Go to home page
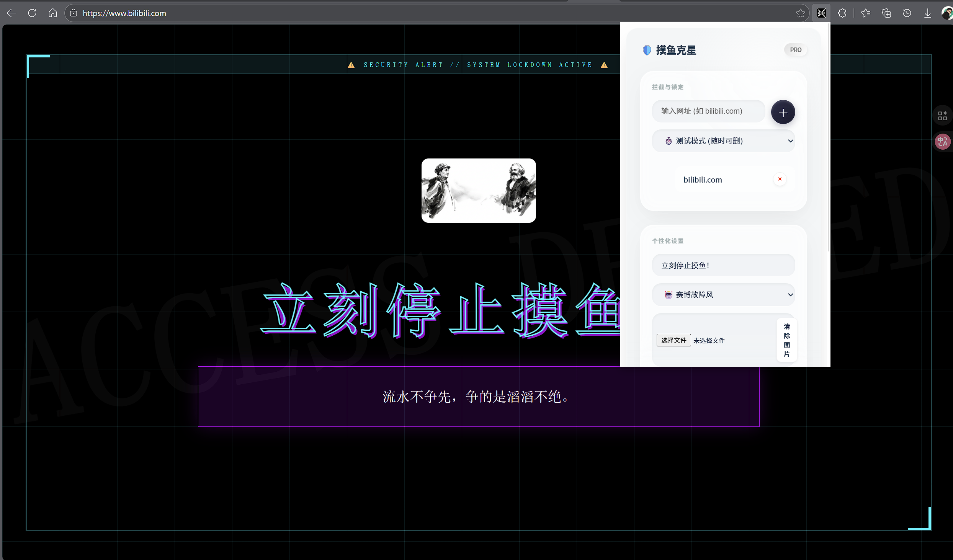 [x=52, y=13]
